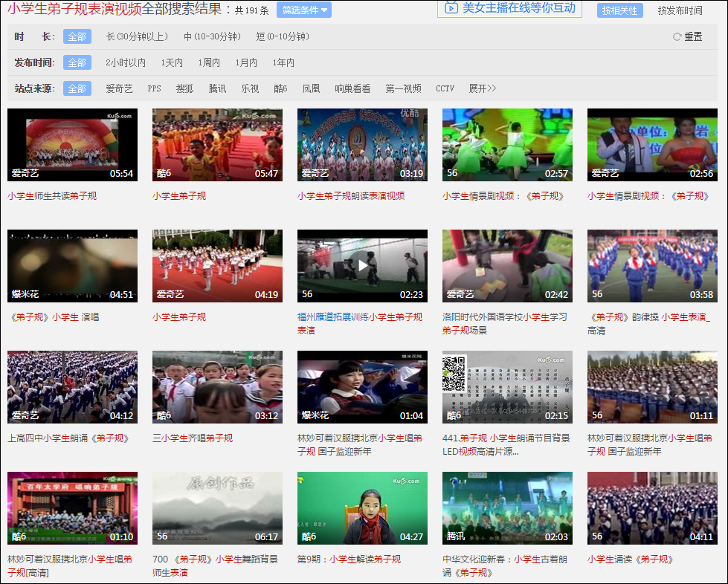Image resolution: width=728 pixels, height=584 pixels.
Task: Filter duration by 短(0-10分钟)
Action: point(283,36)
